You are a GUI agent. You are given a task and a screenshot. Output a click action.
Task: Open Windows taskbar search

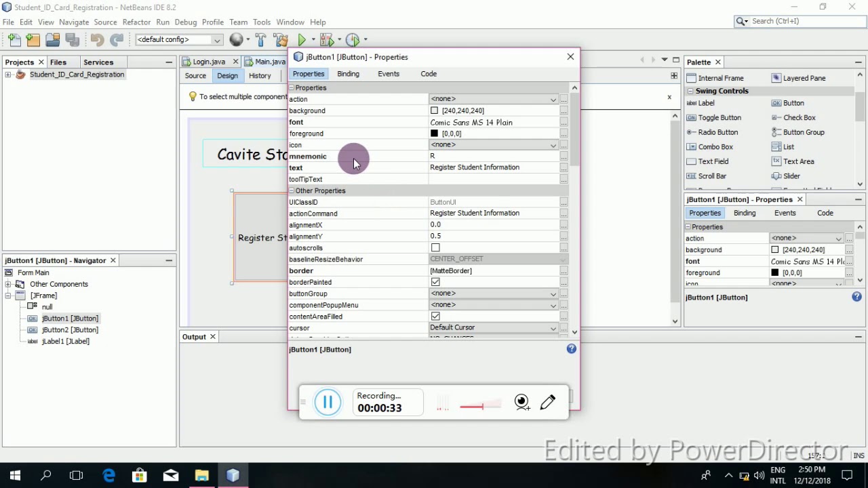(46, 476)
